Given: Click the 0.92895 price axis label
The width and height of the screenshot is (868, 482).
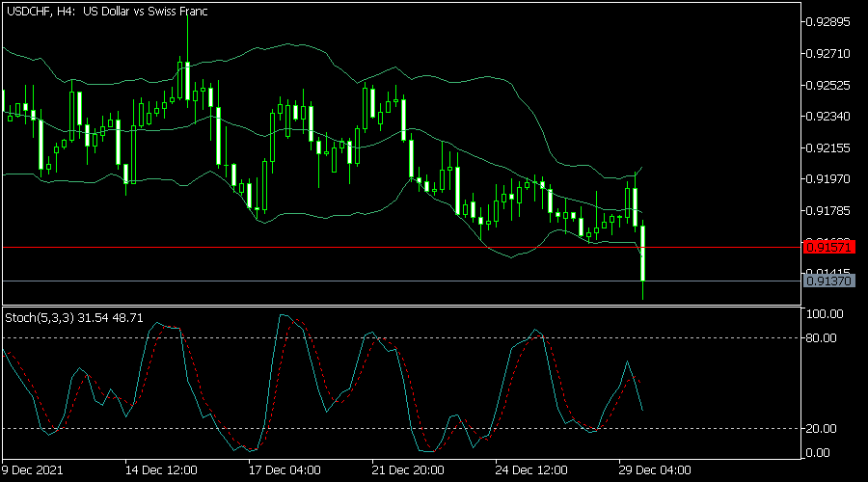Looking at the screenshot, I should [828, 22].
